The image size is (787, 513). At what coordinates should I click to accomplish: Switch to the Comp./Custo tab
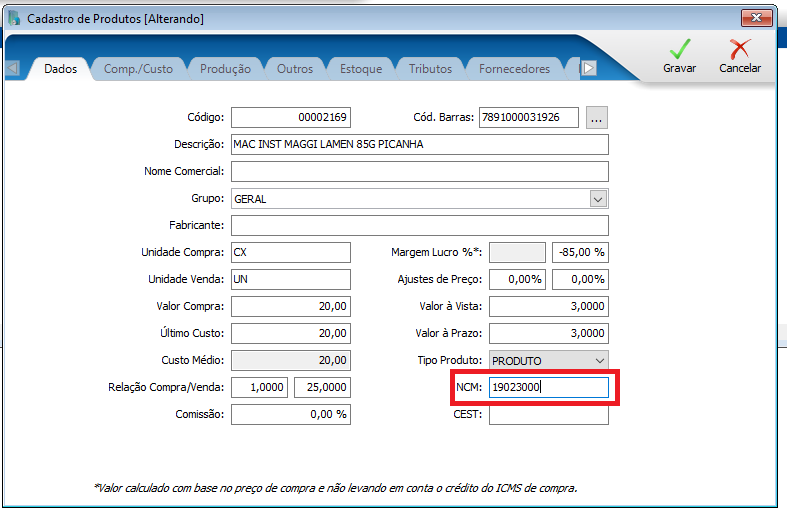138,69
